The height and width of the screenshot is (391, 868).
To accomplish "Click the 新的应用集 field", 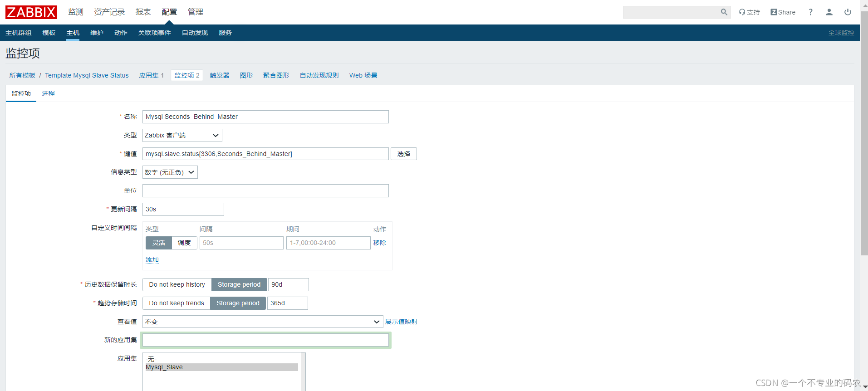I will click(x=265, y=340).
